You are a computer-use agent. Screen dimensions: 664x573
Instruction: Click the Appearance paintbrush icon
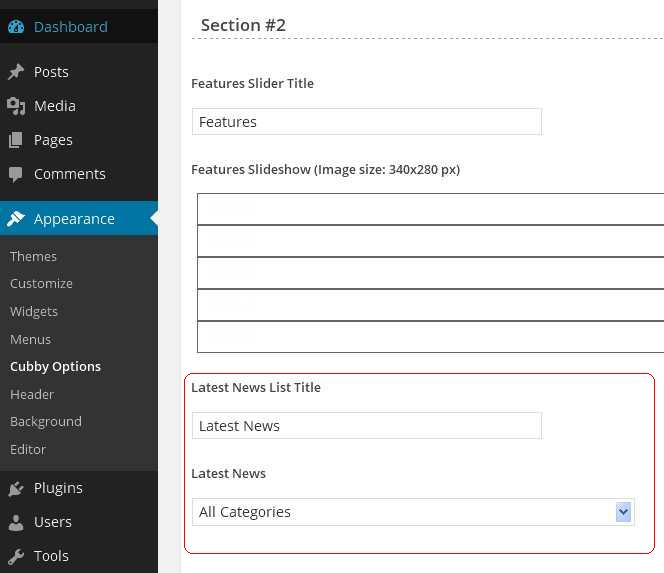16,219
